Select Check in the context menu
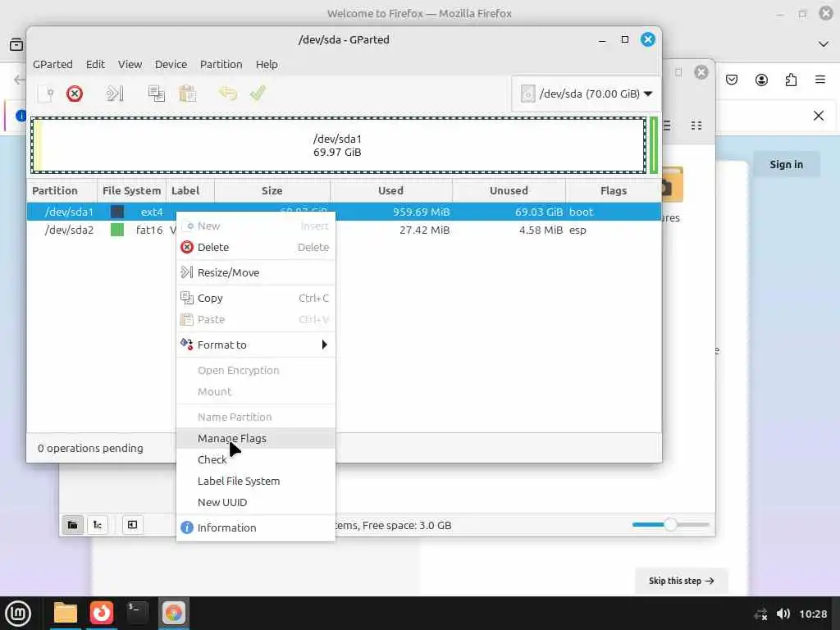Screen dimensions: 840x630 pos(256,459)
